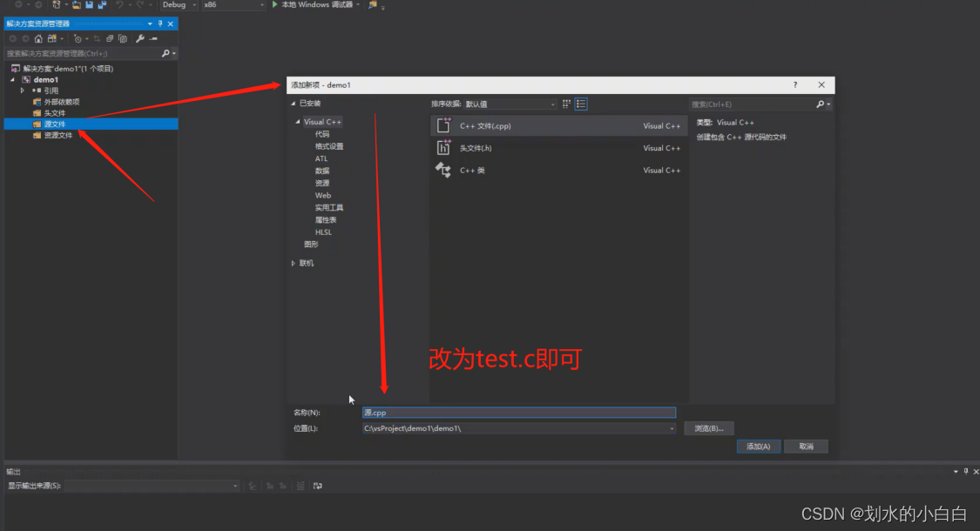Pin the Output panel
The image size is (980, 531).
(x=965, y=472)
